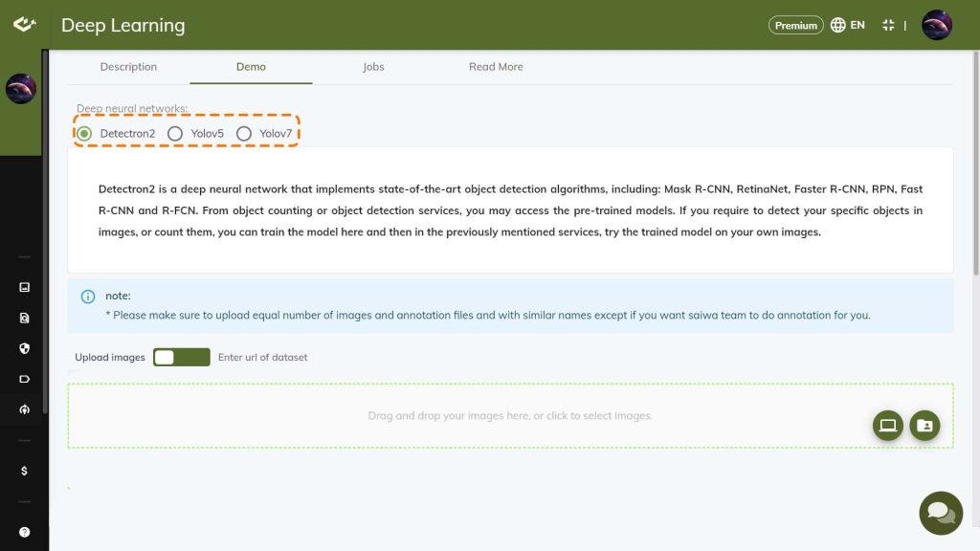Viewport: 980px width, 551px height.
Task: Switch to the Description tab
Action: tap(128, 67)
